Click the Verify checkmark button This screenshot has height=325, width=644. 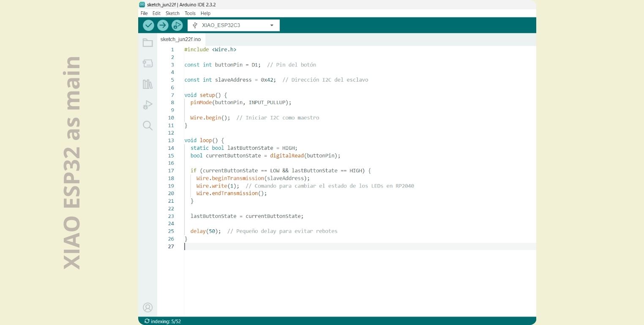point(148,25)
